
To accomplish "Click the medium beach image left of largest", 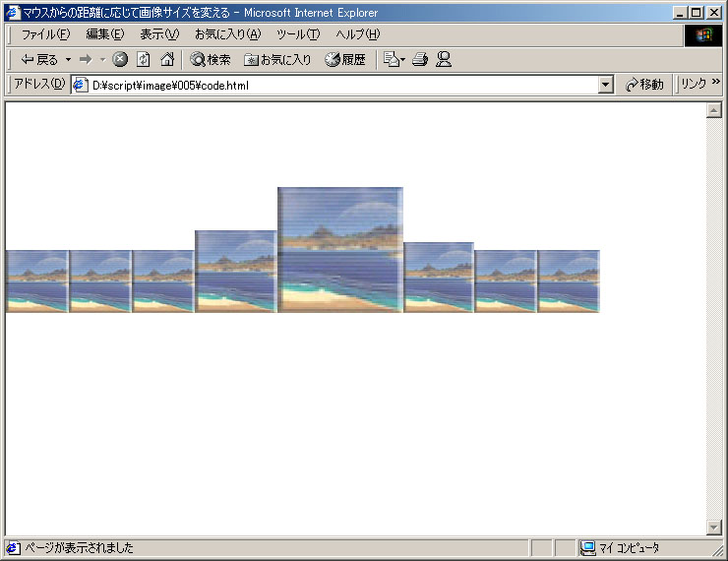I will 236,272.
